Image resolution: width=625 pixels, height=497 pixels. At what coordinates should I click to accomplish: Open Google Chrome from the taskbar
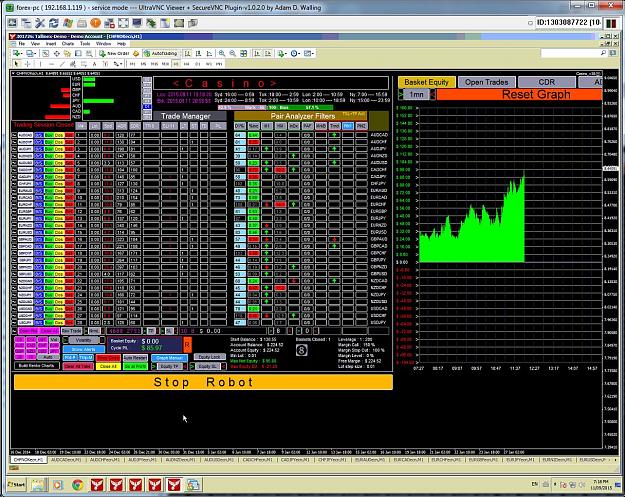pos(77,485)
